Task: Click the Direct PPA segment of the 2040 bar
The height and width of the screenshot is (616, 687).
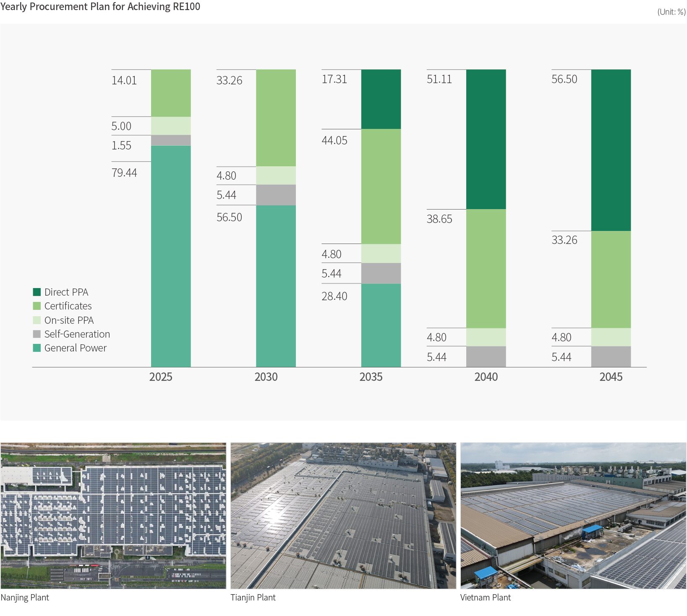Action: (x=486, y=139)
